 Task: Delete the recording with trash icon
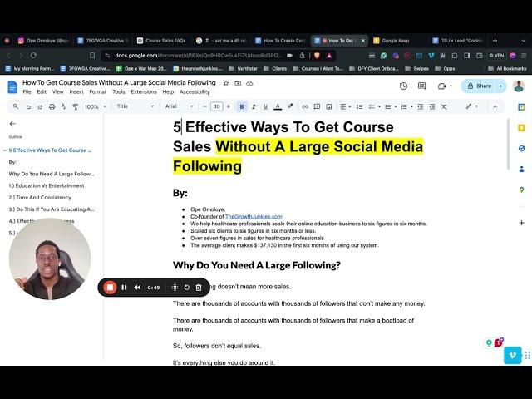point(199,287)
